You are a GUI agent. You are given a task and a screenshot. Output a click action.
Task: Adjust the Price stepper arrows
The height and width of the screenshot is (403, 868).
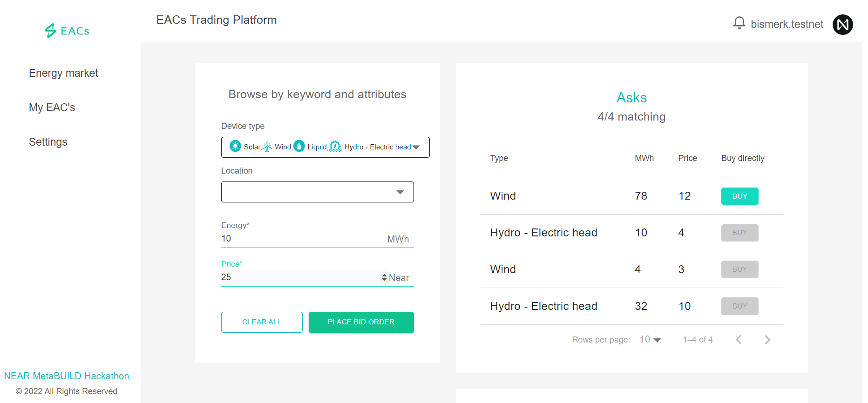[x=384, y=277]
